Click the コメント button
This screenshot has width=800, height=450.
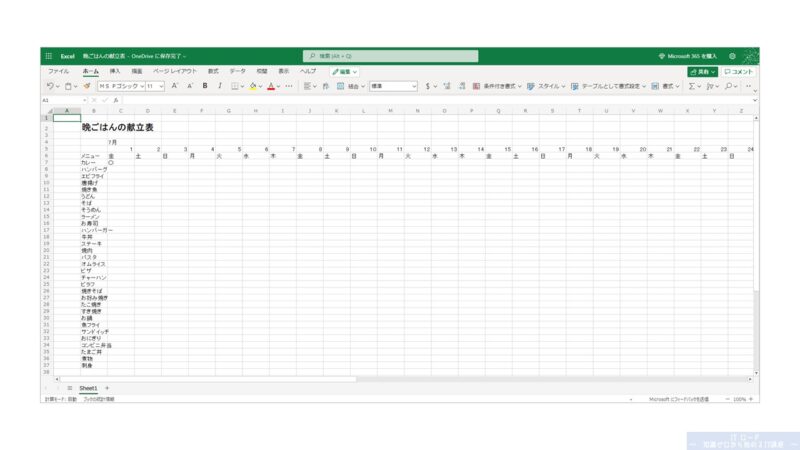click(738, 72)
